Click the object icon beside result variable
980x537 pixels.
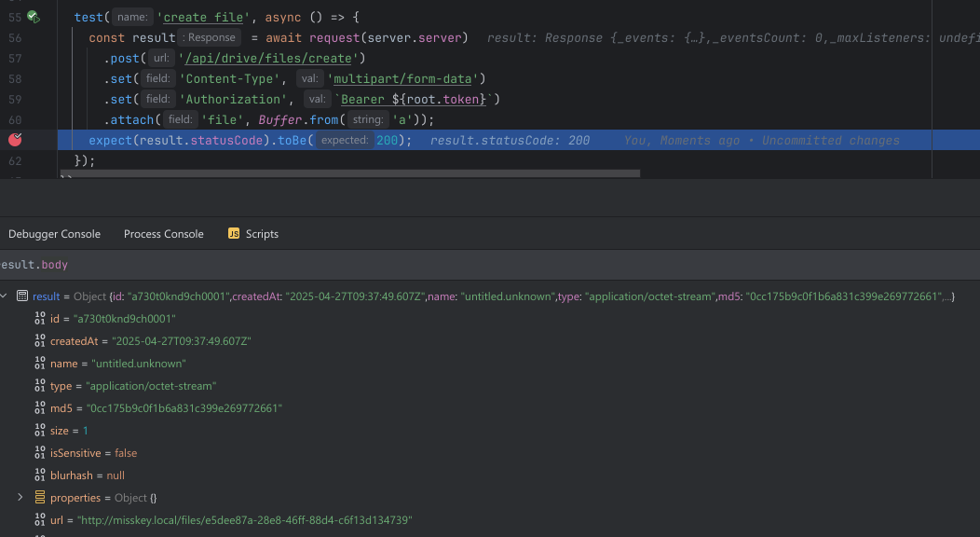[21, 296]
